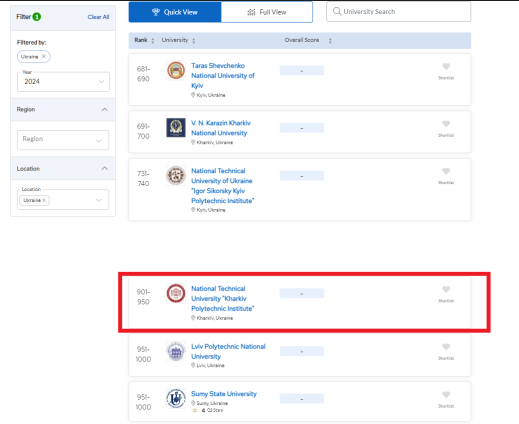Sort by University column arrows

(194, 41)
